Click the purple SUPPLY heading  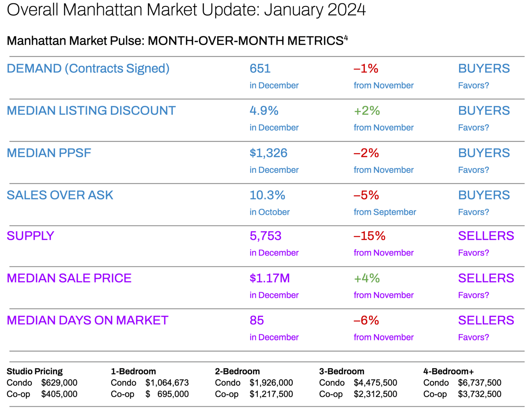(x=30, y=236)
